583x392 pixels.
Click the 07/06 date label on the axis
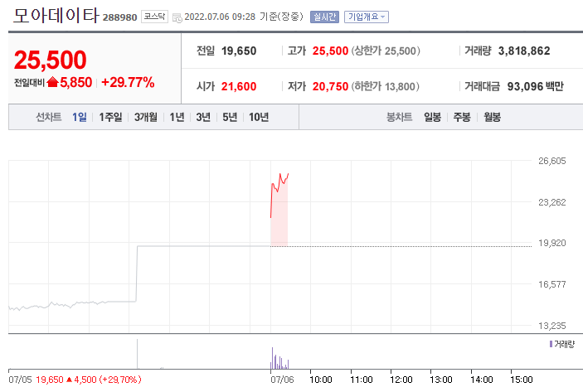pyautogui.click(x=282, y=380)
